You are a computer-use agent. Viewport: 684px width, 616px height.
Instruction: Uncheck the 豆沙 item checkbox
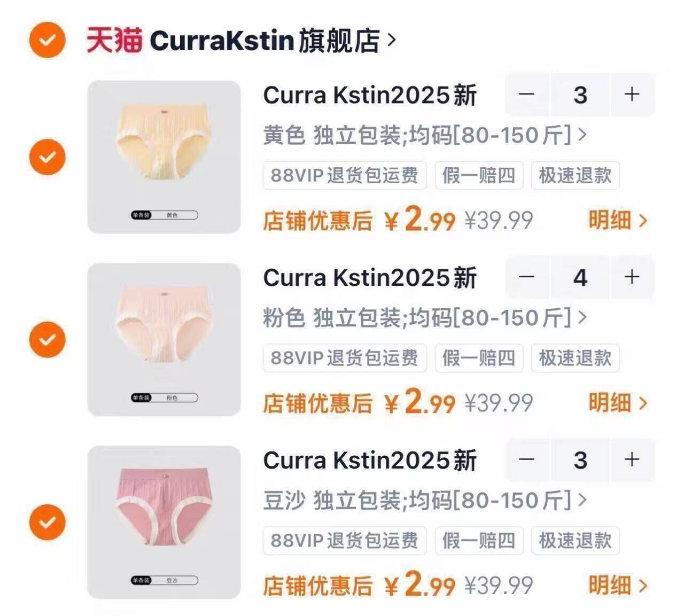[x=47, y=523]
